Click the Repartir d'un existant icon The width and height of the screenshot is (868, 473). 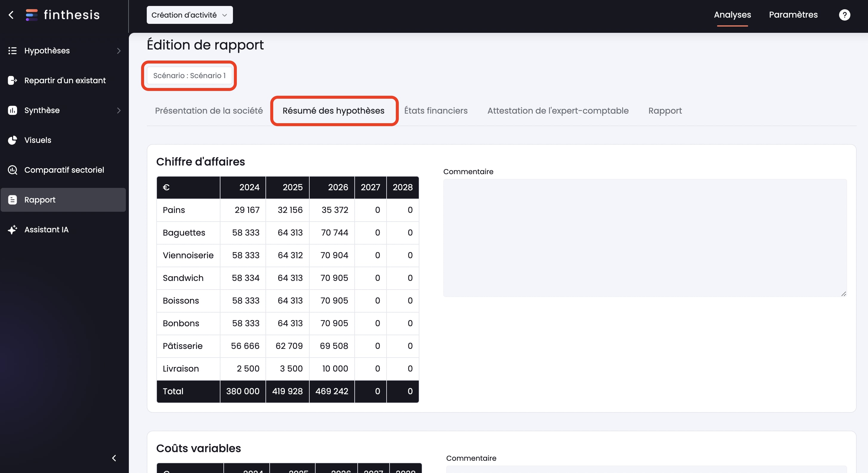[13, 80]
